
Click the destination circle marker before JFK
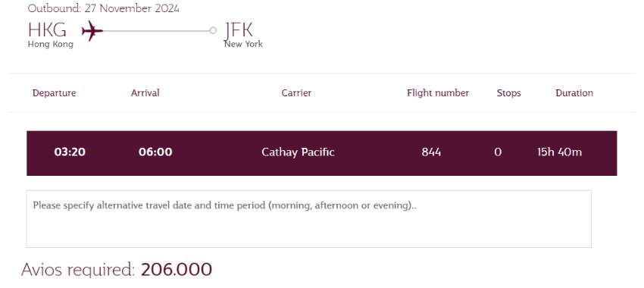[213, 30]
